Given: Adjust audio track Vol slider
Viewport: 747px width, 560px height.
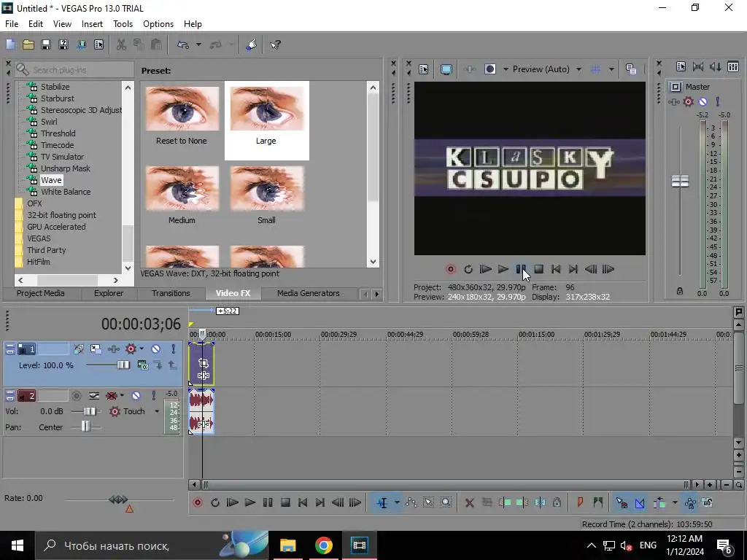Looking at the screenshot, I should coord(89,411).
